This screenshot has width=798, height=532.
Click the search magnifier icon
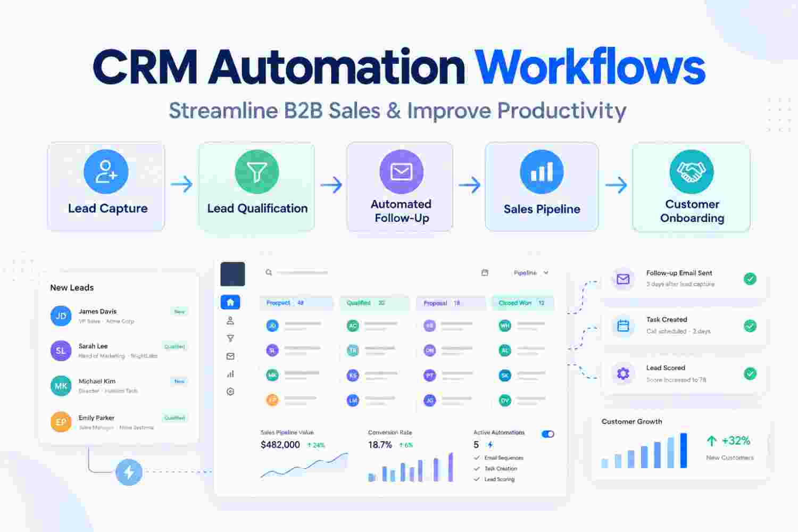tap(269, 272)
